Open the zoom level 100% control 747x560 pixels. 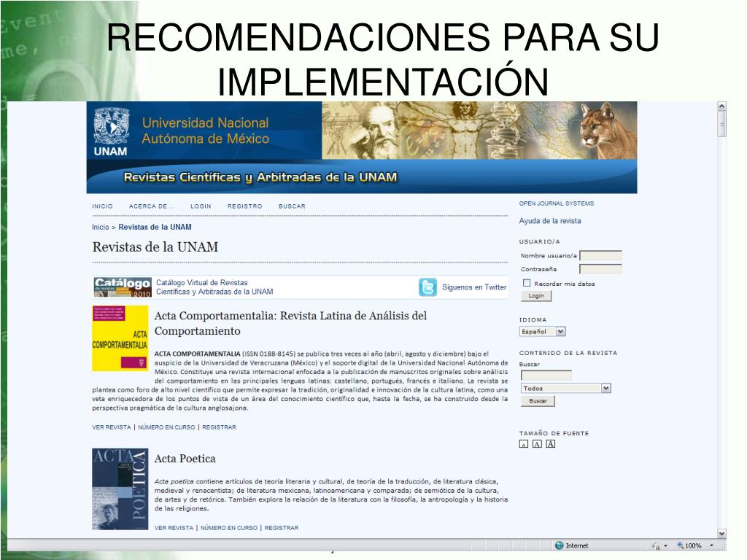(x=695, y=545)
